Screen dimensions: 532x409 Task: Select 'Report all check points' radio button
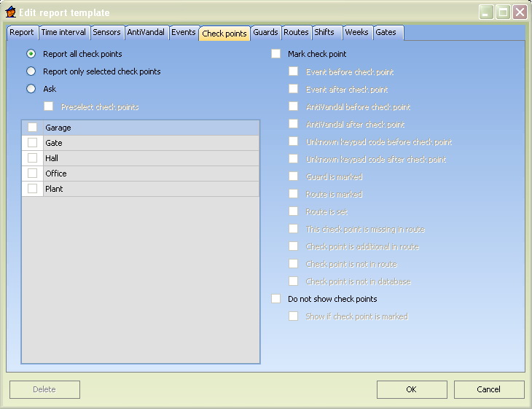point(31,54)
